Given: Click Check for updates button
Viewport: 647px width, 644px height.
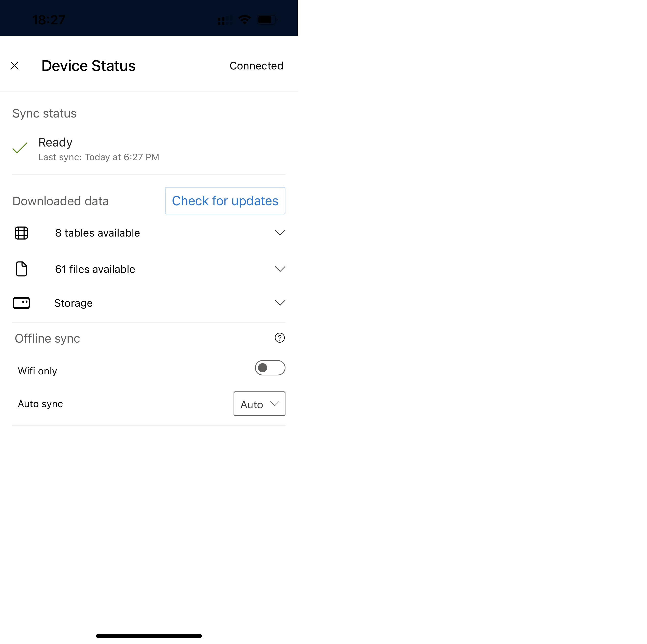Looking at the screenshot, I should click(x=225, y=200).
